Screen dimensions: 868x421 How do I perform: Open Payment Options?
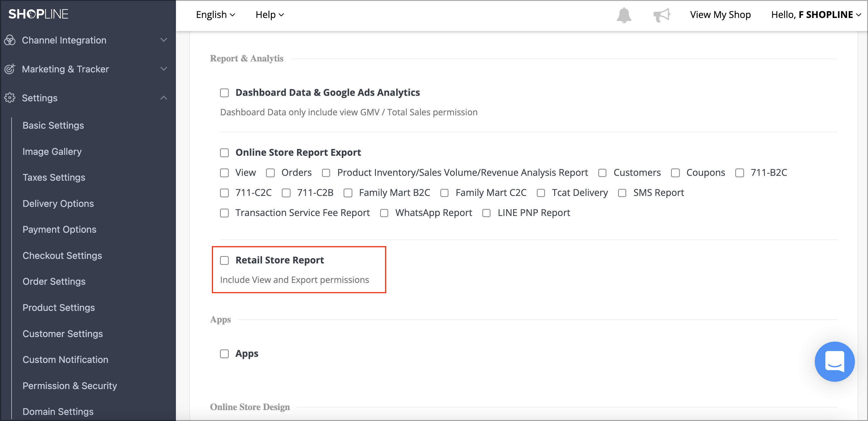(59, 229)
